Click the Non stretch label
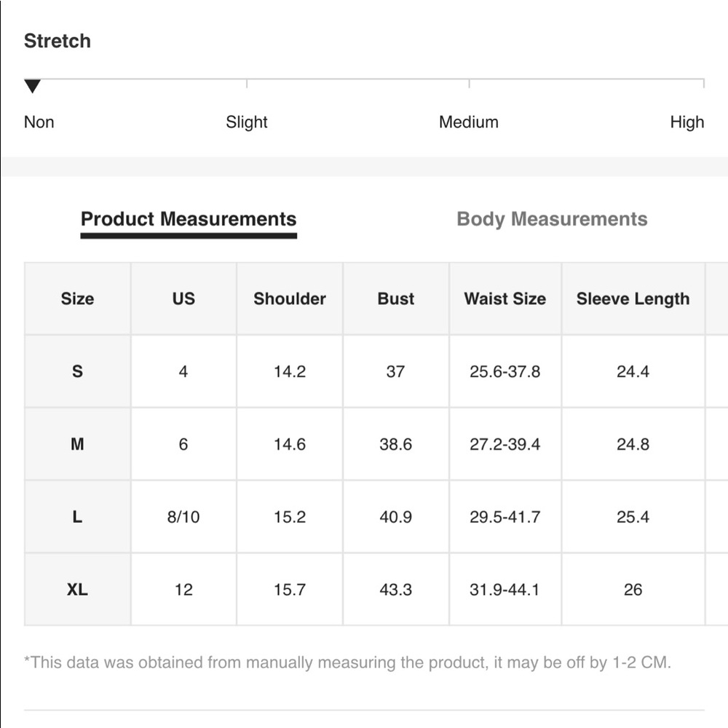 tap(39, 122)
